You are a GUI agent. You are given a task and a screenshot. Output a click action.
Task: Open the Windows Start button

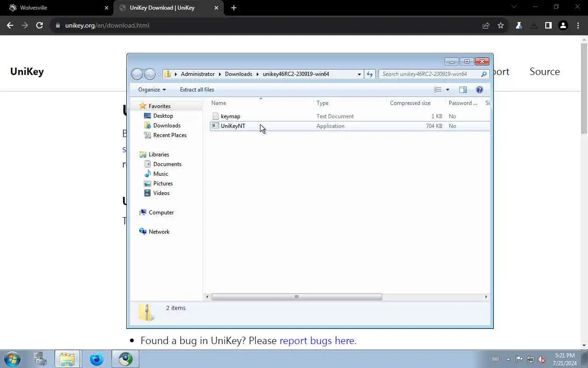[x=12, y=359]
